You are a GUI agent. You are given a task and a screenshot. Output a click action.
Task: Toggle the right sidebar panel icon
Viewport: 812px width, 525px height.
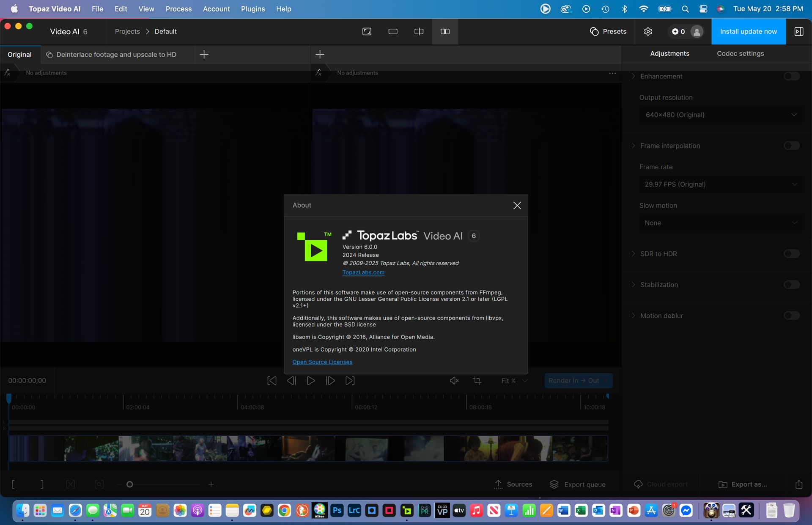798,32
